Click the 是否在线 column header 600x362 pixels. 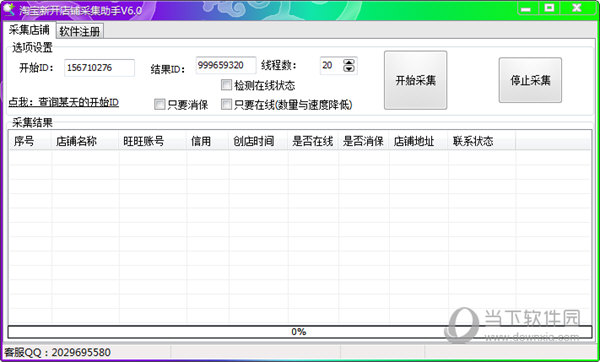pos(313,141)
